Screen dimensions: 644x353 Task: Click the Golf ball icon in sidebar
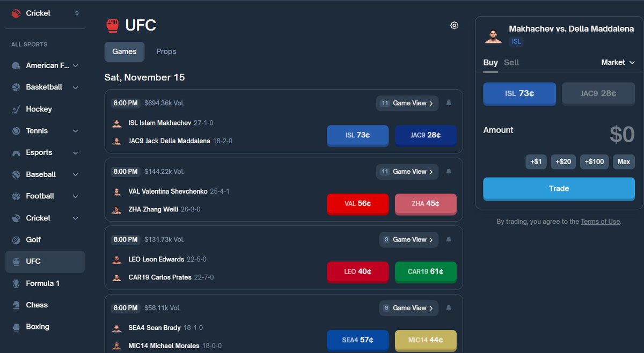(x=16, y=240)
